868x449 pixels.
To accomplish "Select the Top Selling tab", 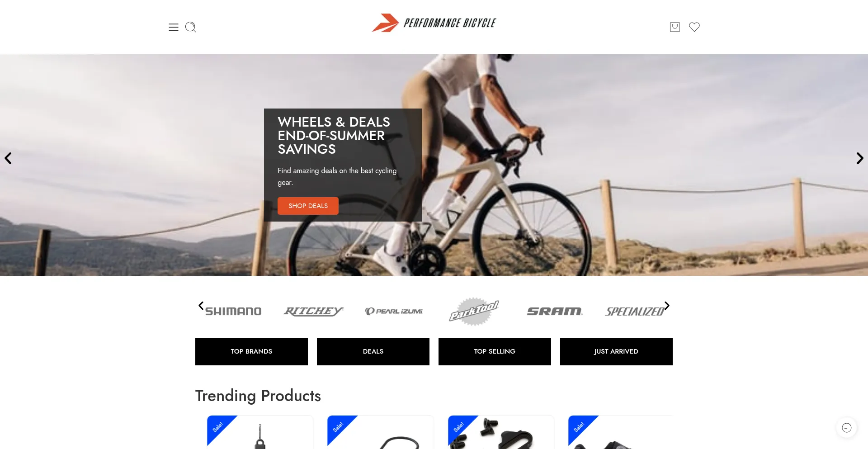I will point(495,352).
